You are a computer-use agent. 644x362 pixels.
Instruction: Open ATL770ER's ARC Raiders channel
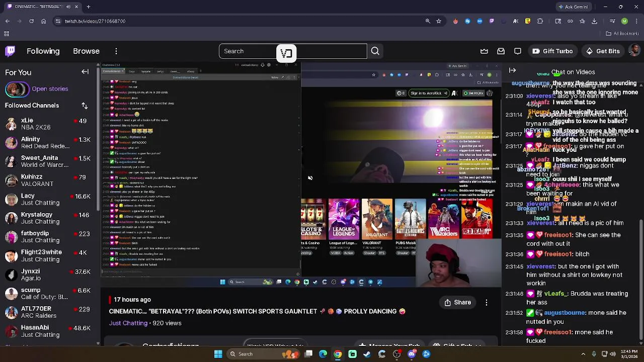click(49, 312)
